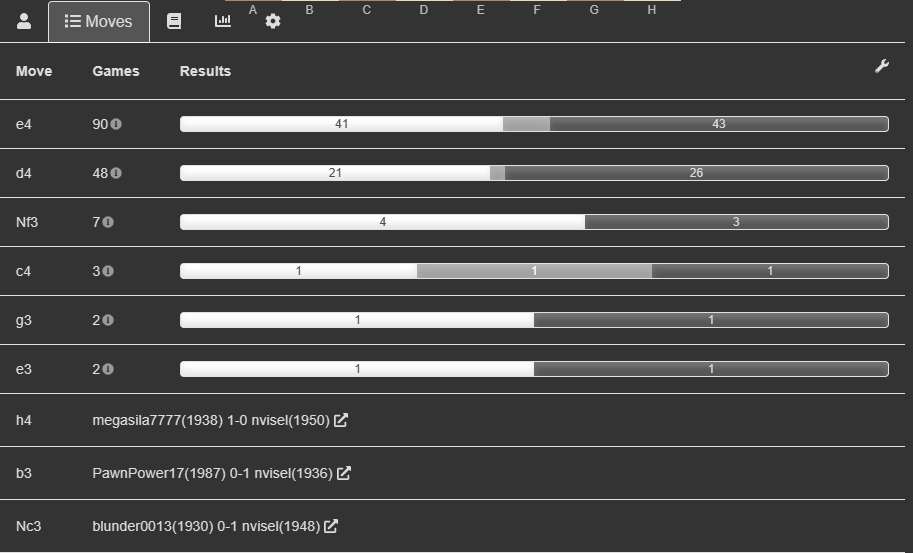Screen dimensions: 913x553
Task: Click white wins segment showing 4 for Nf3
Action: pos(383,222)
